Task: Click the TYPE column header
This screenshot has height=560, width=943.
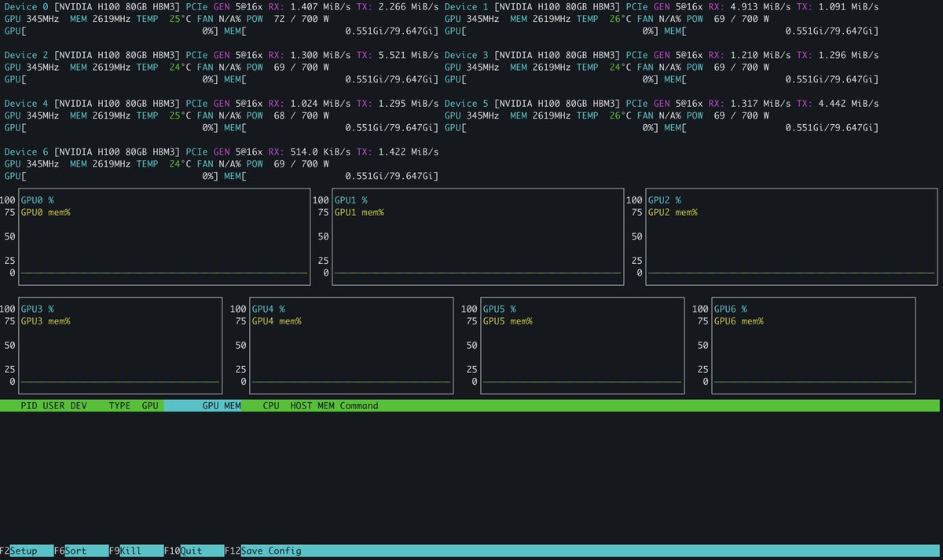Action: click(x=119, y=406)
